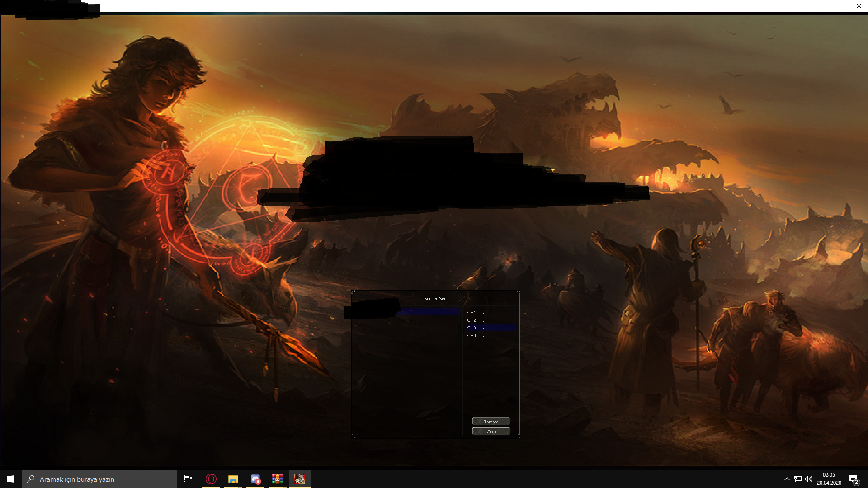Open Opera GX browser from taskbar

(x=211, y=479)
